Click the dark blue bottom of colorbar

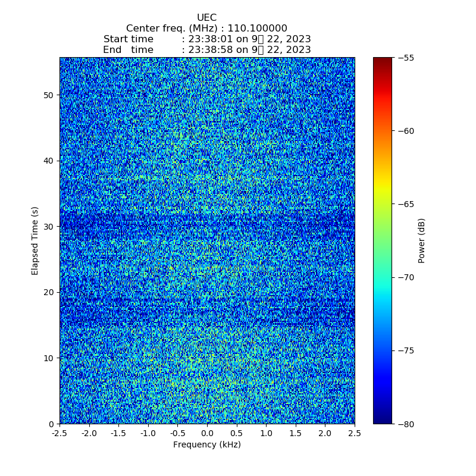coord(383,420)
